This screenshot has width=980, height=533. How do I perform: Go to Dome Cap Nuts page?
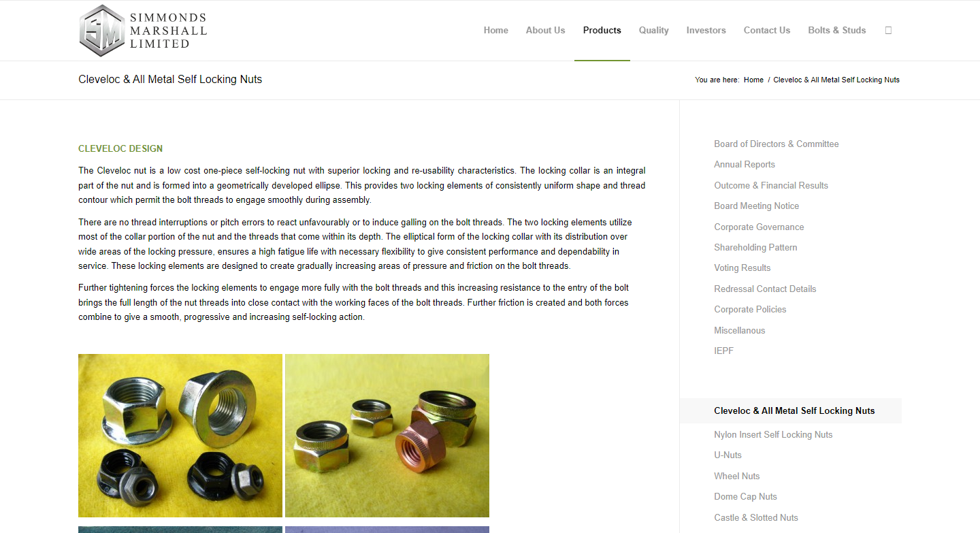745,496
